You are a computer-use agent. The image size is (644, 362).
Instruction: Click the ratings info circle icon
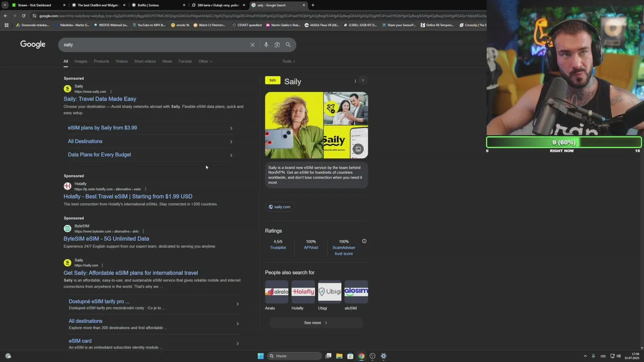(364, 241)
